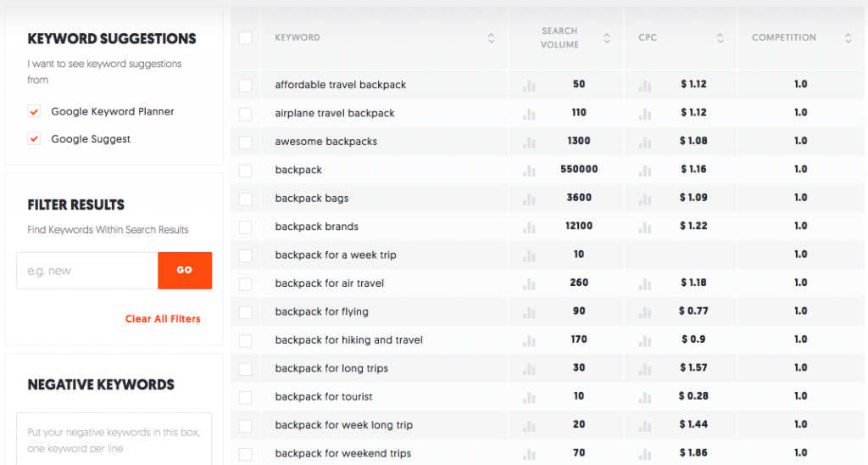Sort by Competition column arrows
This screenshot has width=868, height=465.
click(848, 37)
